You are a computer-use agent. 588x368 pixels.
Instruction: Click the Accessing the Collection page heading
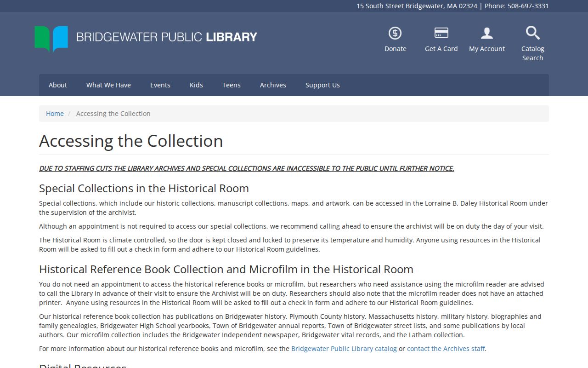coord(131,141)
